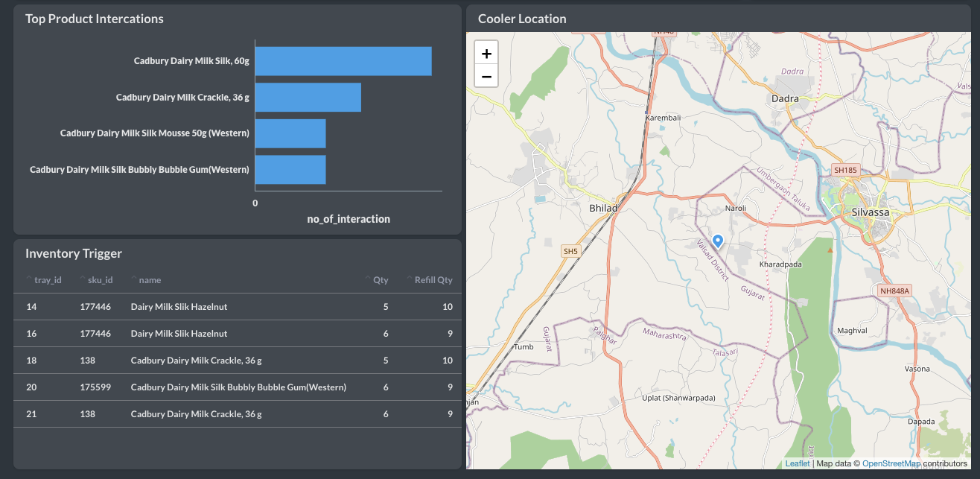This screenshot has height=479, width=980.
Task: Sort the table by Refill Qty column
Action: 433,280
